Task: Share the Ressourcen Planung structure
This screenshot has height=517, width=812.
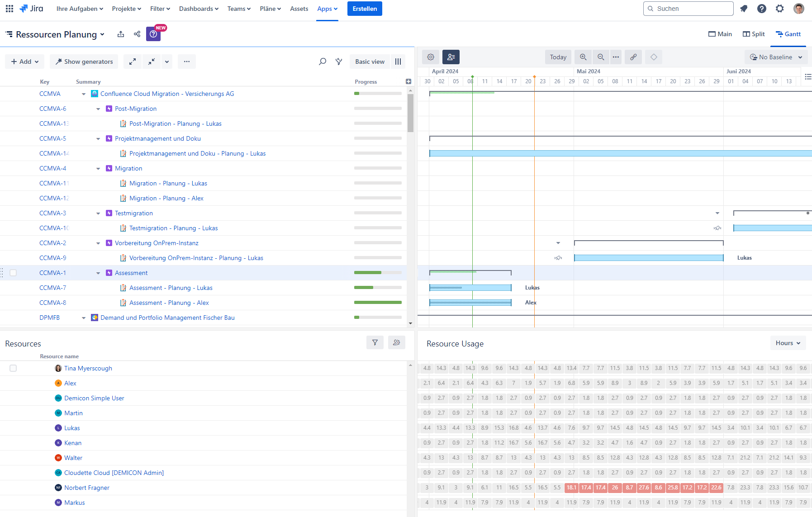Action: pyautogui.click(x=137, y=34)
